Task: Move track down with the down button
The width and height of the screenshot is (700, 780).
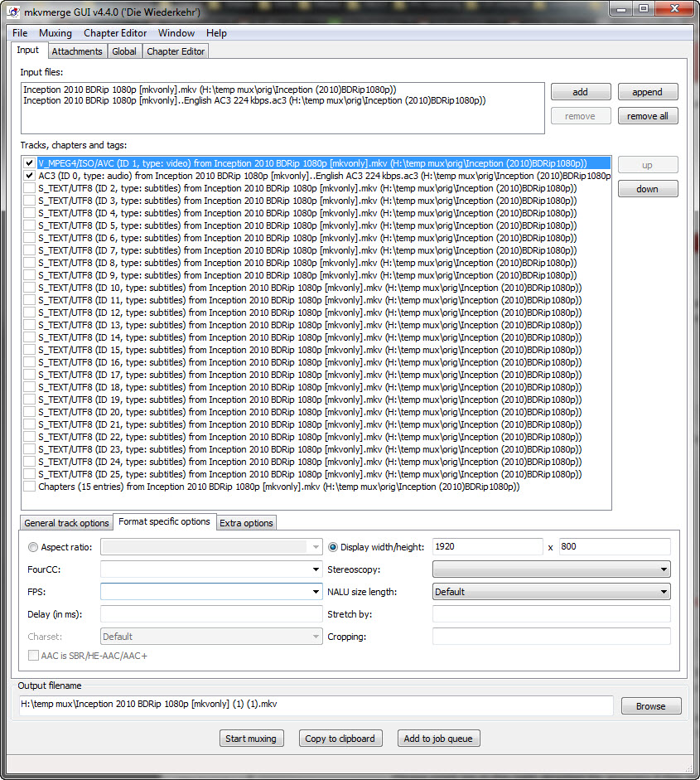Action: pos(647,189)
